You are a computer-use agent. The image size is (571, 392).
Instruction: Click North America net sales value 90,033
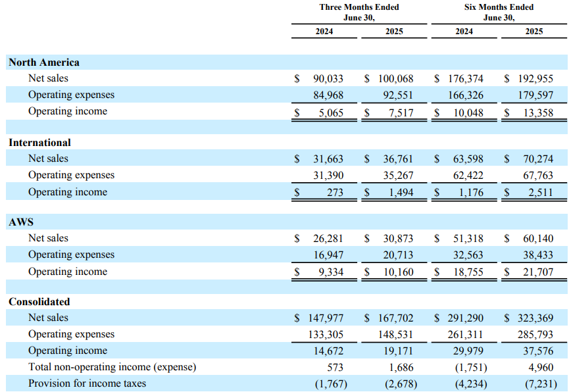click(x=328, y=79)
